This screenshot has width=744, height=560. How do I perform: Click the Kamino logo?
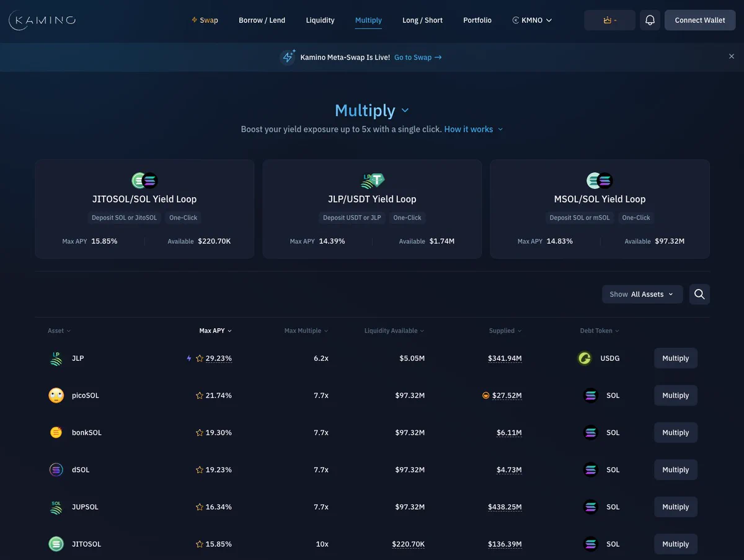coord(42,20)
